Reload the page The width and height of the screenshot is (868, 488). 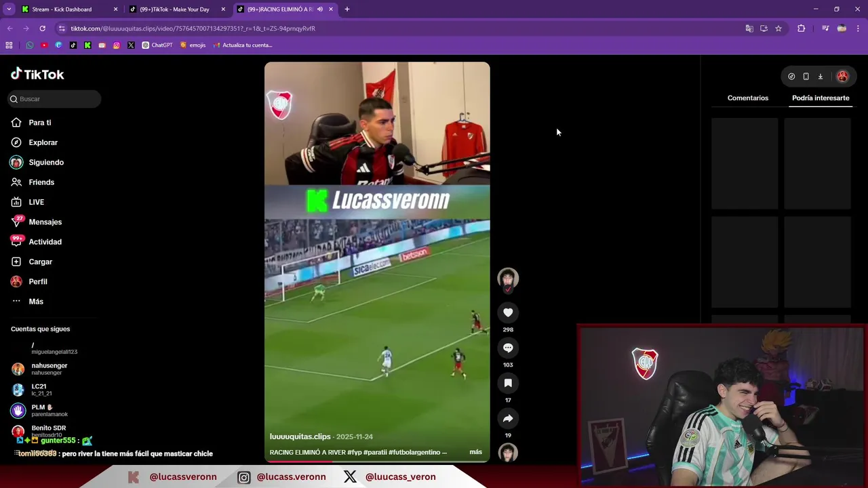(42, 28)
